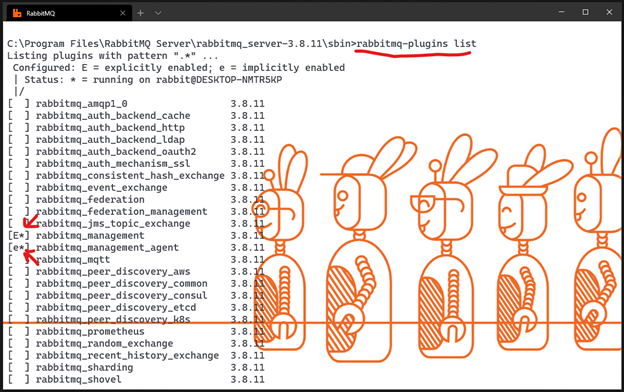The height and width of the screenshot is (392, 624).
Task: Click 'Status: * = running on rabbit@DESKTOP-NMTR5KP'
Action: point(153,80)
